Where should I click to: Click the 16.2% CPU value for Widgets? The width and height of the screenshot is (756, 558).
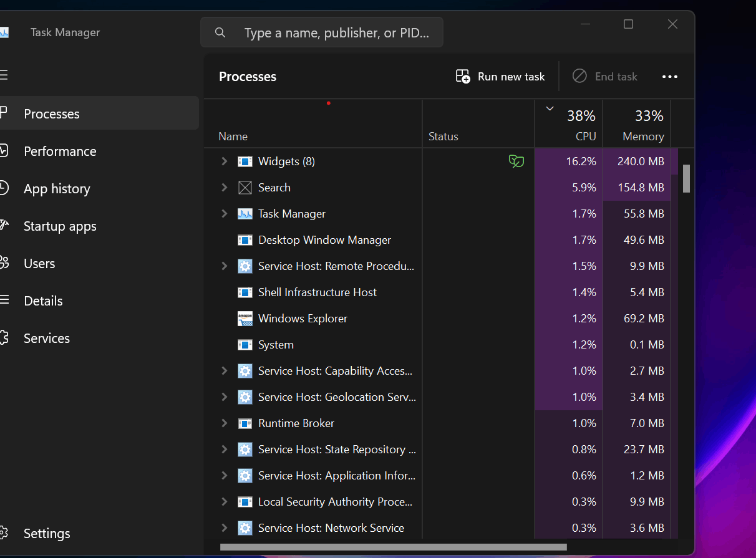[x=581, y=161]
